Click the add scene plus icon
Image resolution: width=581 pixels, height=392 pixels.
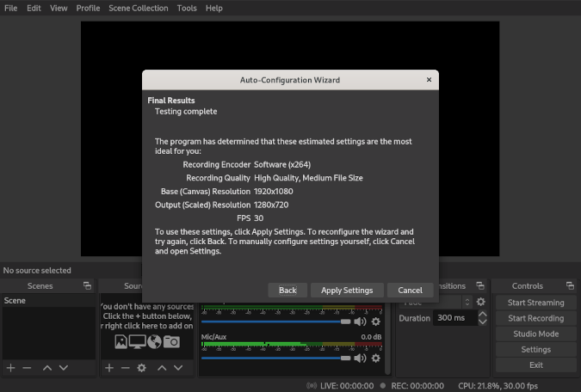pyautogui.click(x=11, y=368)
